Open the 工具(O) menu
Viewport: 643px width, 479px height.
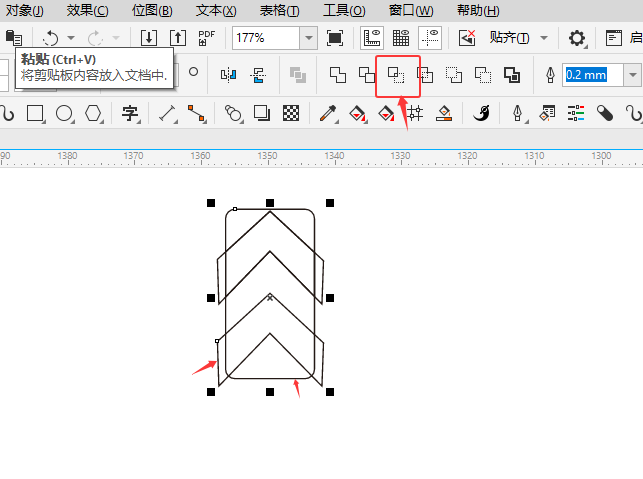(x=344, y=10)
